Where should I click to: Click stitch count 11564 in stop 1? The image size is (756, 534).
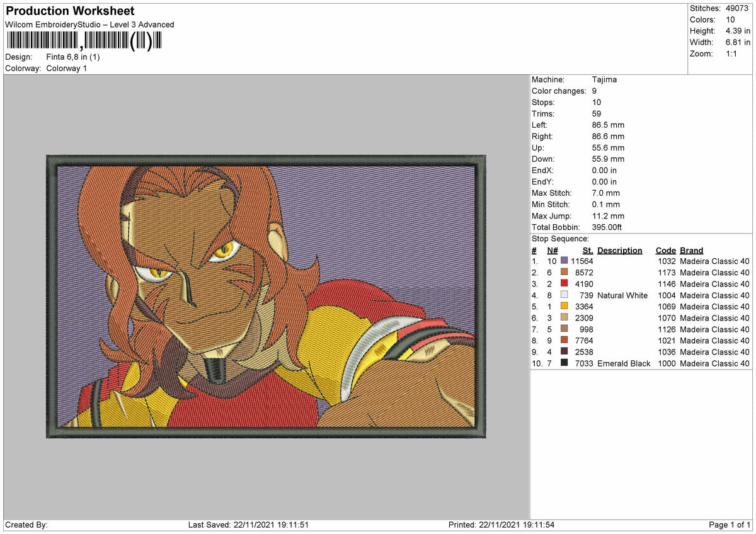[x=582, y=261]
